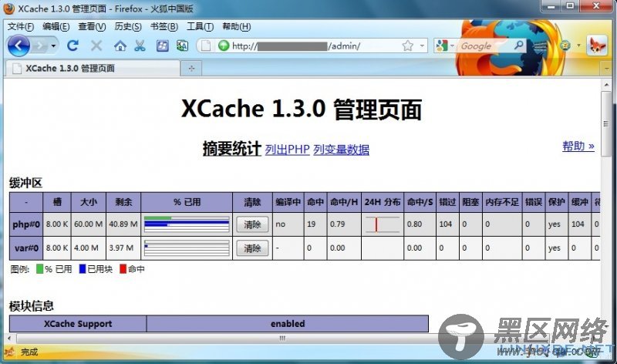Click the enabled value cell

(x=288, y=323)
